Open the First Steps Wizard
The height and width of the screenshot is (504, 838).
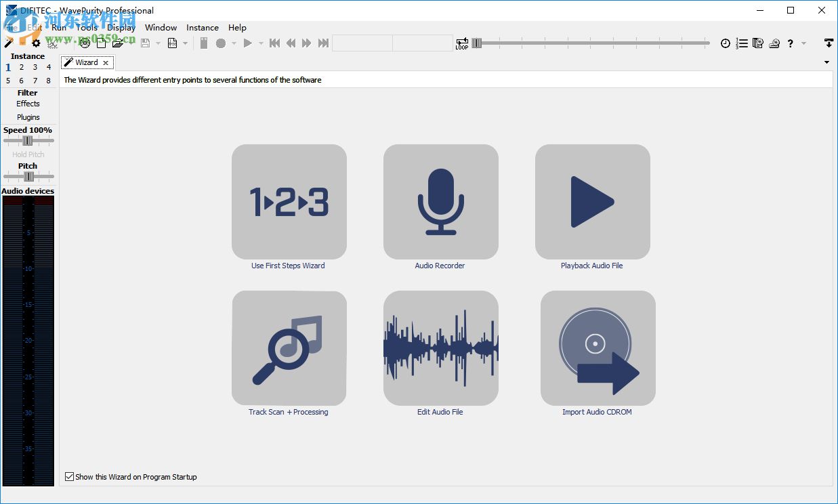(289, 202)
